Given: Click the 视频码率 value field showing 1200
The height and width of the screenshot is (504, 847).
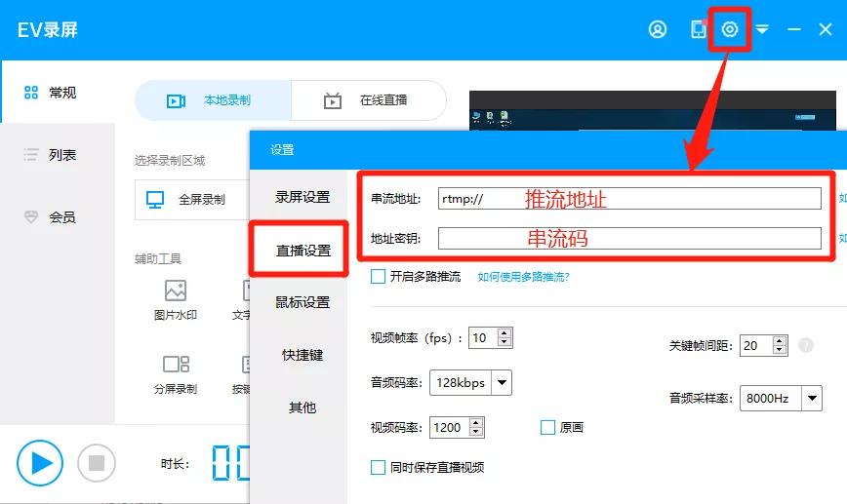Looking at the screenshot, I should click(x=450, y=427).
